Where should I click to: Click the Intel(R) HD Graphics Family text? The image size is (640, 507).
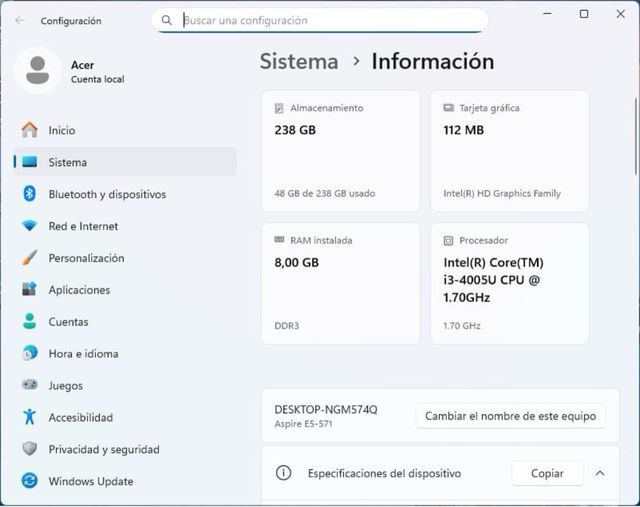tap(502, 193)
